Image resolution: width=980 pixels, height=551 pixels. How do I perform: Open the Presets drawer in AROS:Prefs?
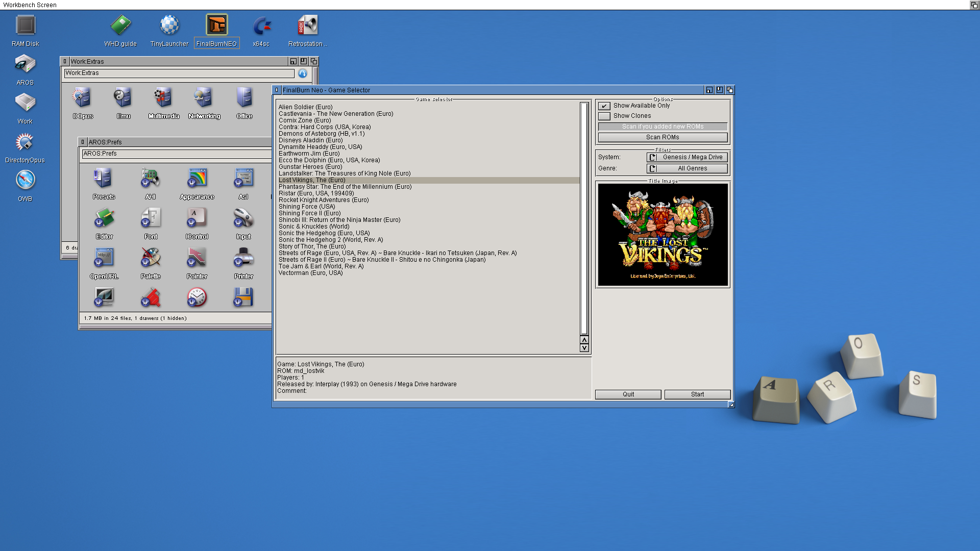pos(104,184)
